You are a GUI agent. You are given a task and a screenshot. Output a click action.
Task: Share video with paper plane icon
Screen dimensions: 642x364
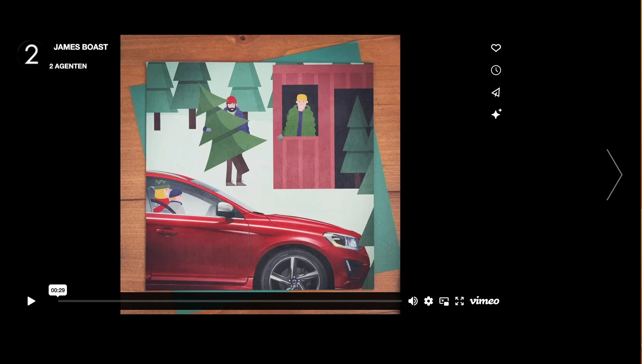496,92
